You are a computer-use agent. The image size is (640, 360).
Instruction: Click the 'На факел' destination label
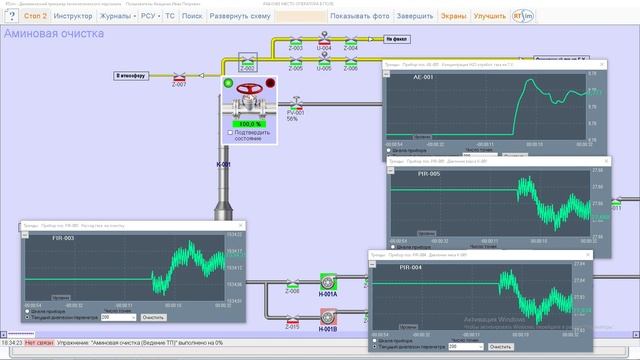point(397,39)
